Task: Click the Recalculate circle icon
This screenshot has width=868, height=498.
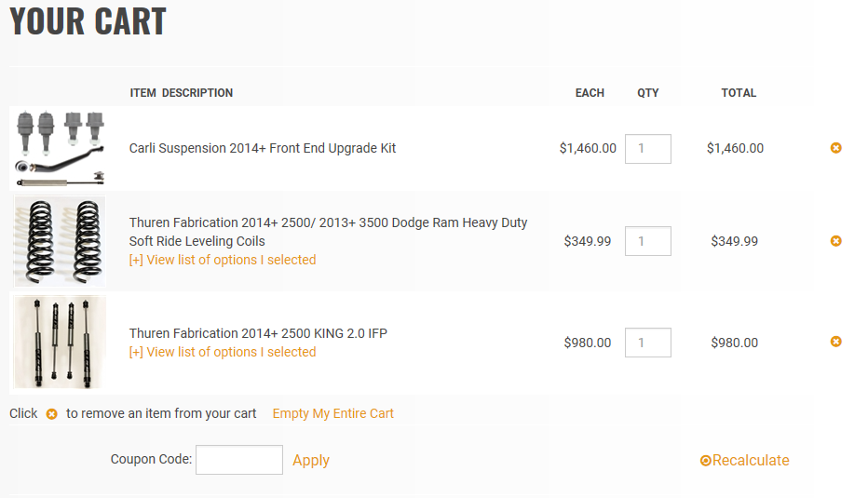Action: click(706, 461)
